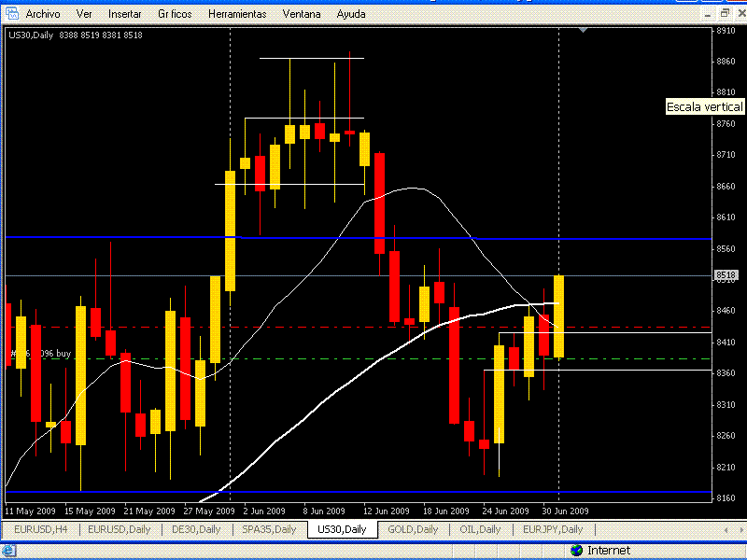
Task: Click the 12 Jun 2009 date label
Action: [387, 511]
